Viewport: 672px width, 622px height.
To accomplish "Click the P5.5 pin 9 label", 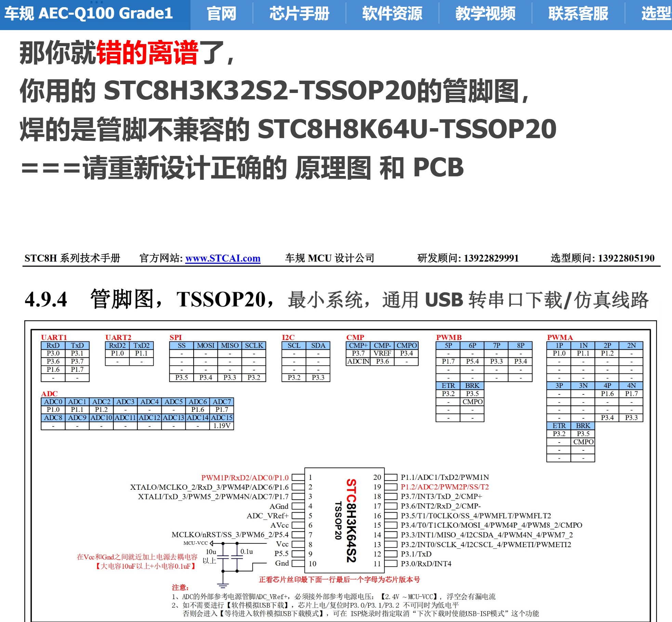I will (281, 554).
